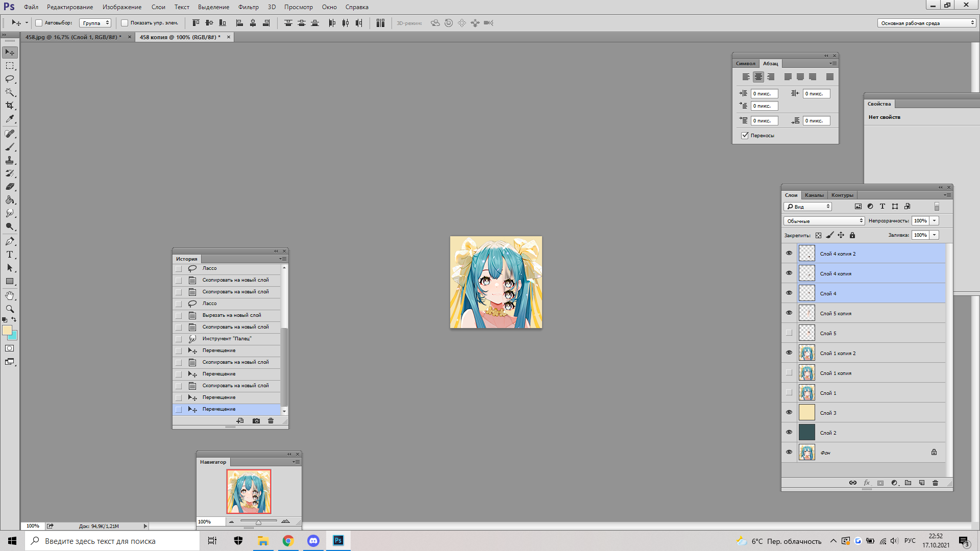Create new snapshot camera icon in History
The width and height of the screenshot is (980, 551).
pos(256,421)
